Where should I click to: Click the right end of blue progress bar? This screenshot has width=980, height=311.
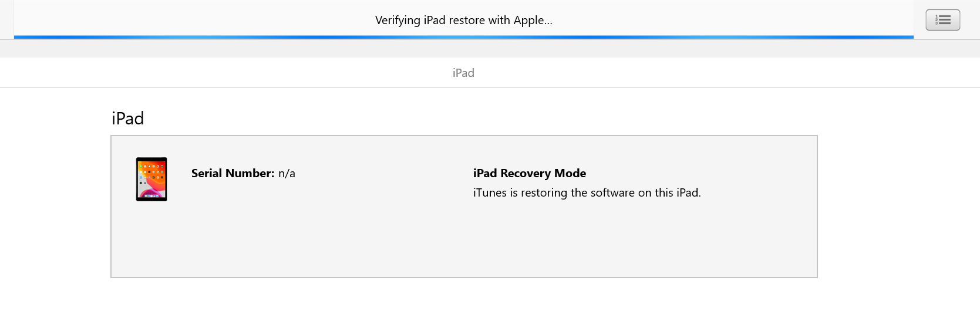[910, 37]
